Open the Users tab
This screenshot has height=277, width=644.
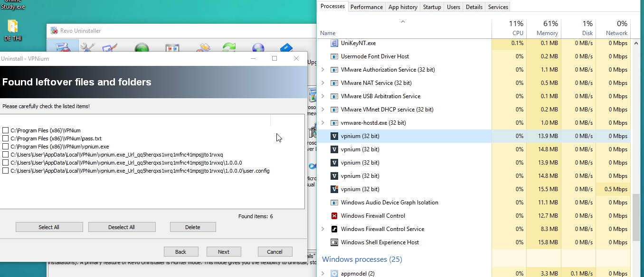pyautogui.click(x=454, y=7)
